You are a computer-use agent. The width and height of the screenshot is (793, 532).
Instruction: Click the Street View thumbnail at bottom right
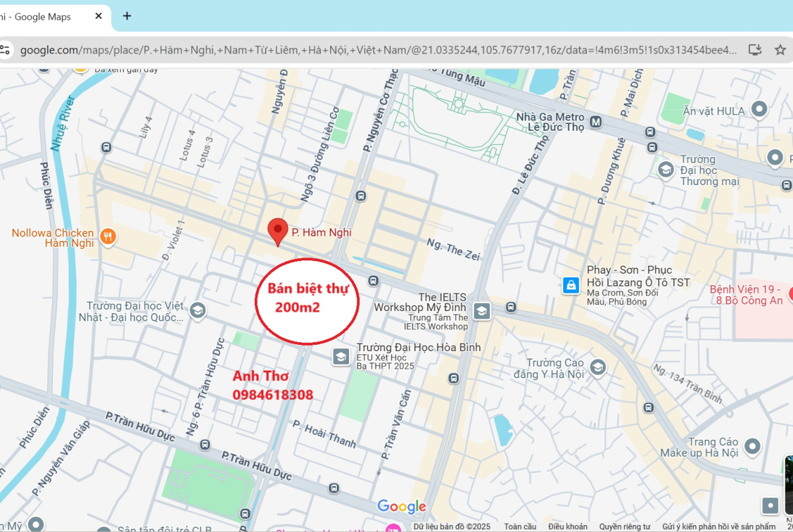pyautogui.click(x=788, y=485)
